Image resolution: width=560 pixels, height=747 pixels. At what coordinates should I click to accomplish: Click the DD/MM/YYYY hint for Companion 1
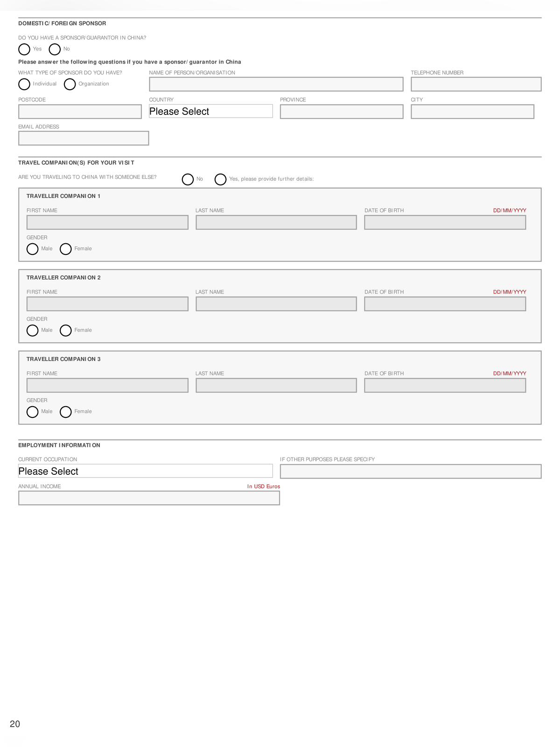(x=510, y=211)
